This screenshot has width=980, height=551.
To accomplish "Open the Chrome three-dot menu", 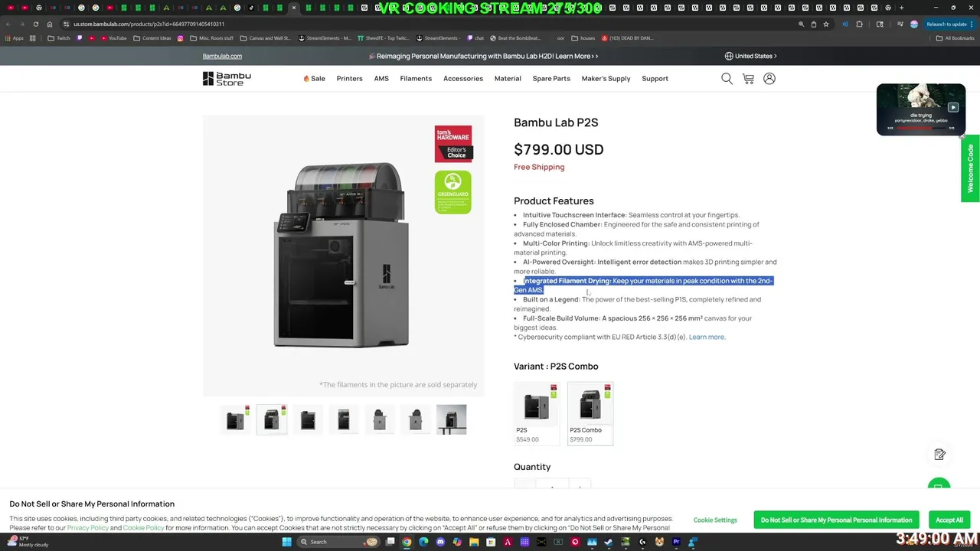I will pos(972,24).
